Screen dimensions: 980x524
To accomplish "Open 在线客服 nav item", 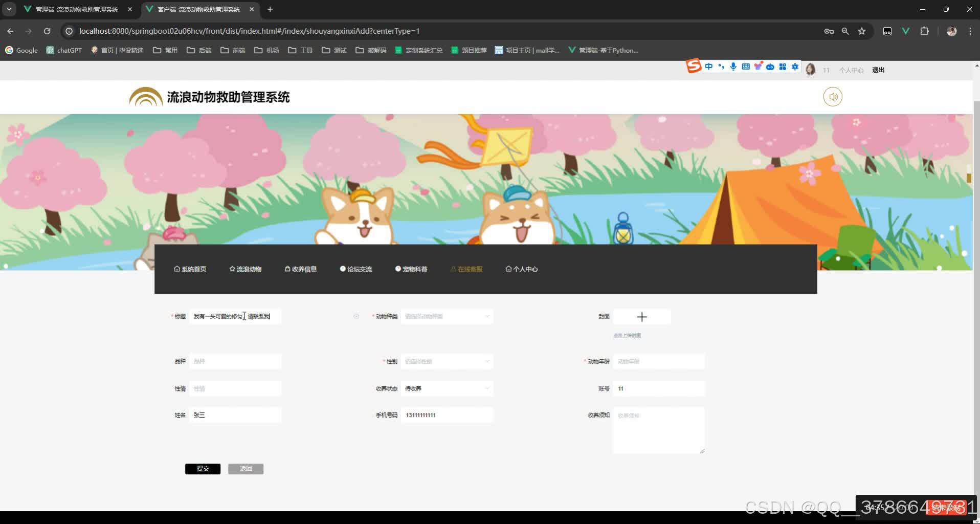I will pos(466,269).
